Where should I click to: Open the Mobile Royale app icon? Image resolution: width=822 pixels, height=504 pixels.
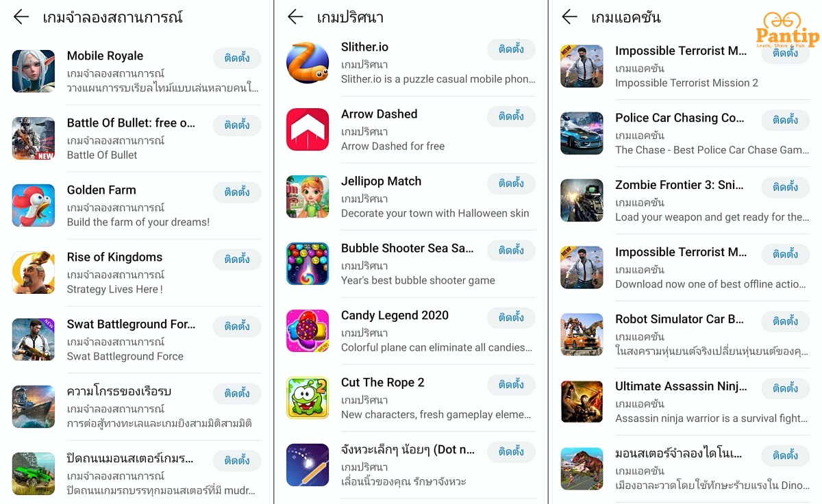pos(34,71)
